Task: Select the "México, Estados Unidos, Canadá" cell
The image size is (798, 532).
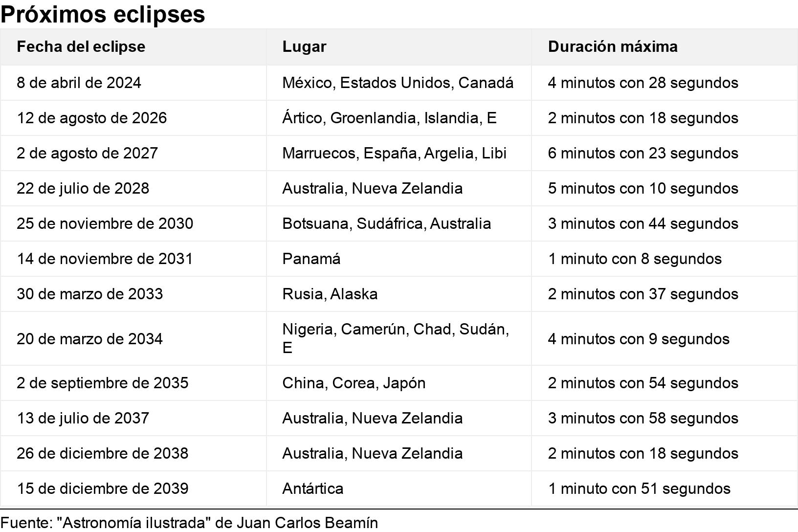Action: point(398,83)
